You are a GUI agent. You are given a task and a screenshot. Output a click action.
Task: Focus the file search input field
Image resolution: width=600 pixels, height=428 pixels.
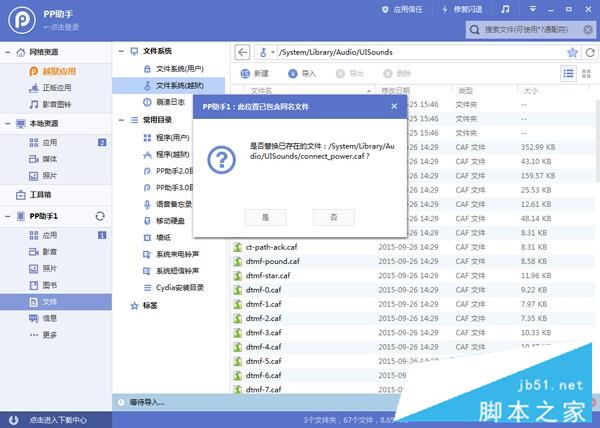532,29
